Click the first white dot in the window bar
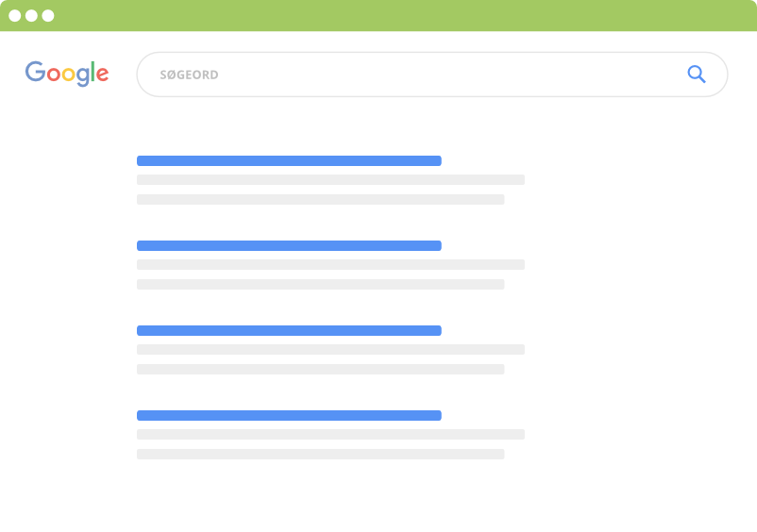This screenshot has width=757, height=532. (x=15, y=16)
